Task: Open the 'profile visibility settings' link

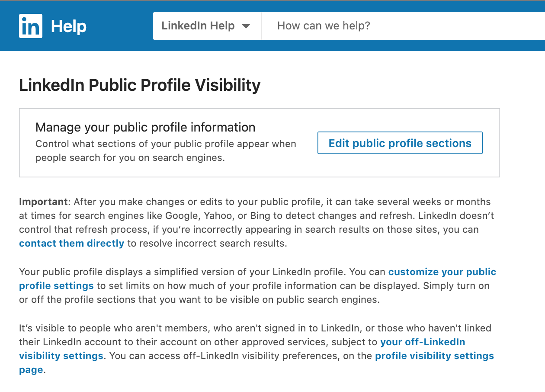Action: [x=434, y=356]
